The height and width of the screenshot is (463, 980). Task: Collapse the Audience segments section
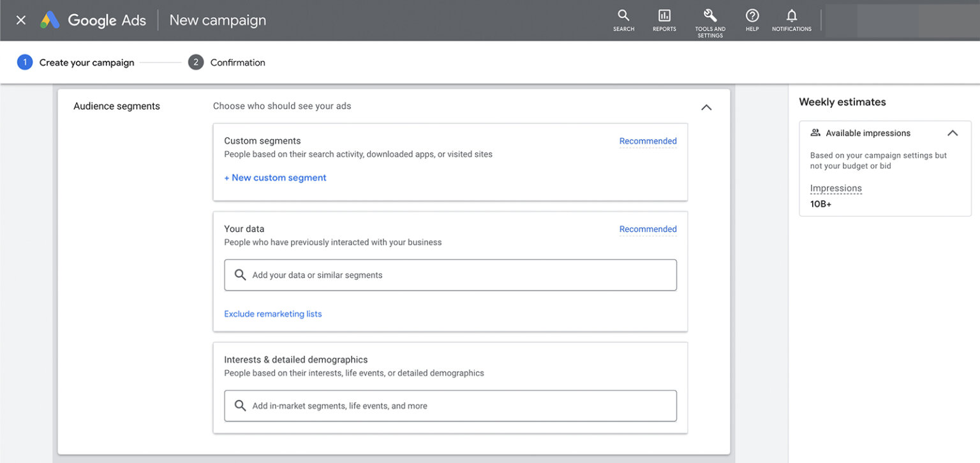(x=706, y=107)
